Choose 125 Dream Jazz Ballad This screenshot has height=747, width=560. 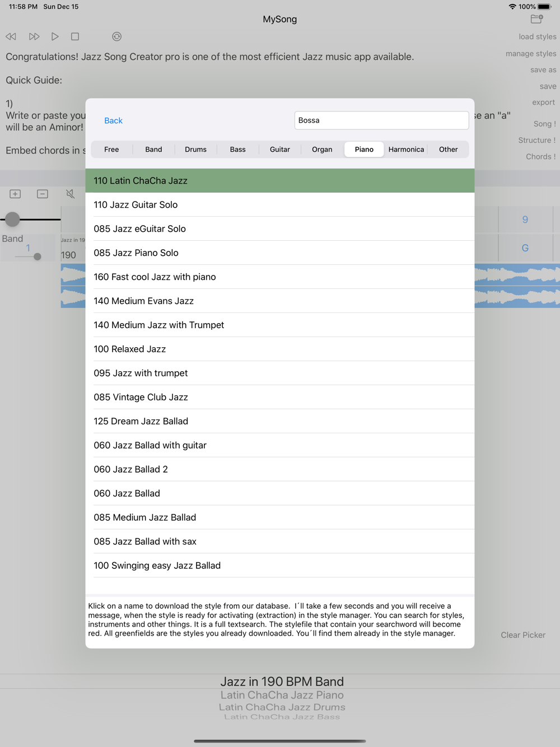[x=280, y=421]
